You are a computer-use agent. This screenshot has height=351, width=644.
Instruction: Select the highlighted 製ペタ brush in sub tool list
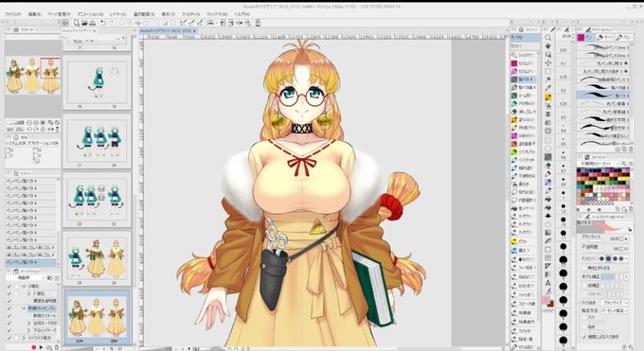click(x=603, y=96)
